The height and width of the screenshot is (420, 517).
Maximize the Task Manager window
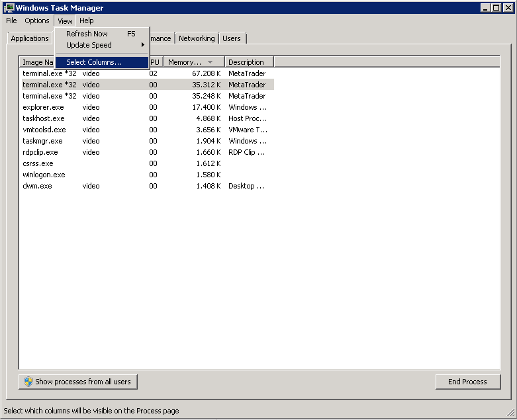click(x=496, y=7)
